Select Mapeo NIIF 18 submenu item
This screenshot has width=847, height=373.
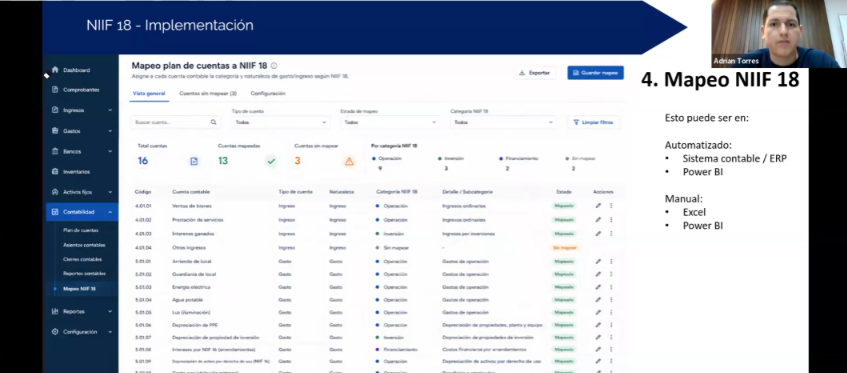coord(79,289)
